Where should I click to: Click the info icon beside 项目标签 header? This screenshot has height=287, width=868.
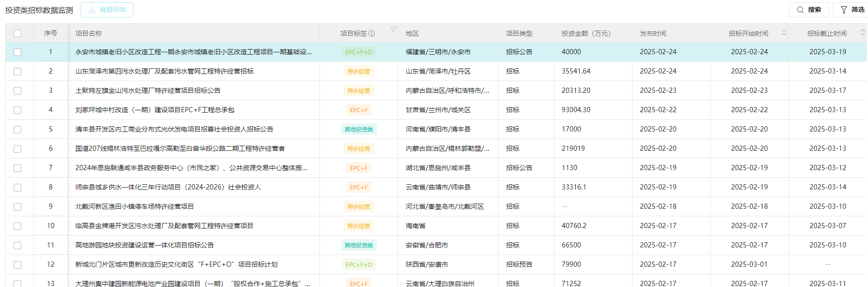coord(371,33)
